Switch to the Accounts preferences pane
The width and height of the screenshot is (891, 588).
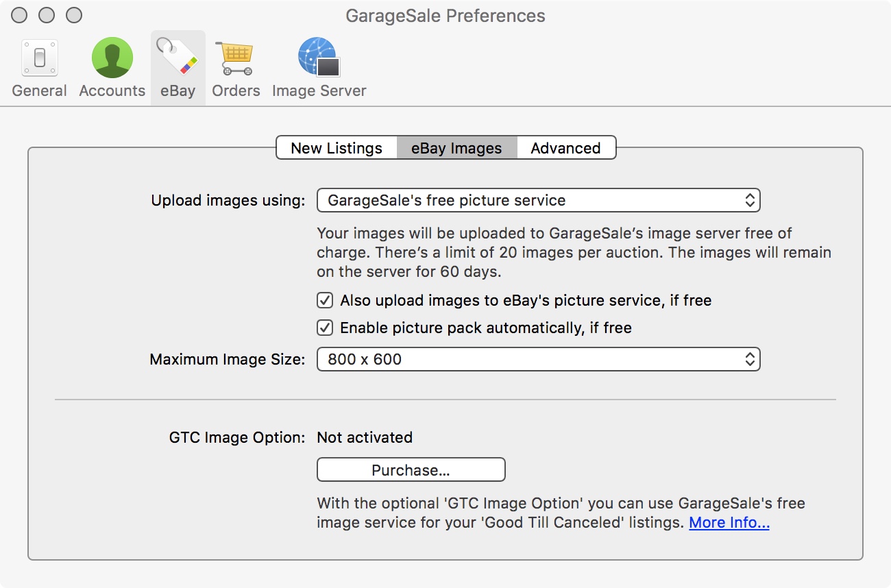(x=112, y=68)
